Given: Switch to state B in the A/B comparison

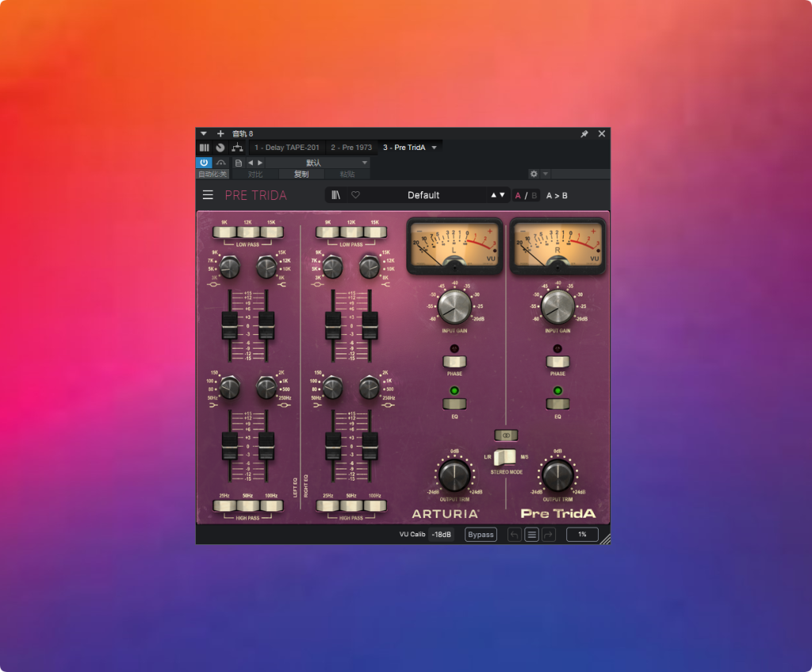Looking at the screenshot, I should tap(534, 195).
